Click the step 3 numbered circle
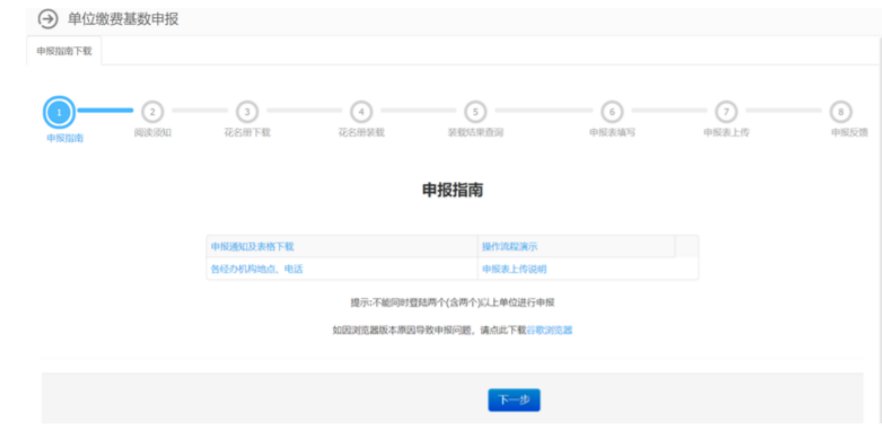The width and height of the screenshot is (882, 427). click(247, 111)
